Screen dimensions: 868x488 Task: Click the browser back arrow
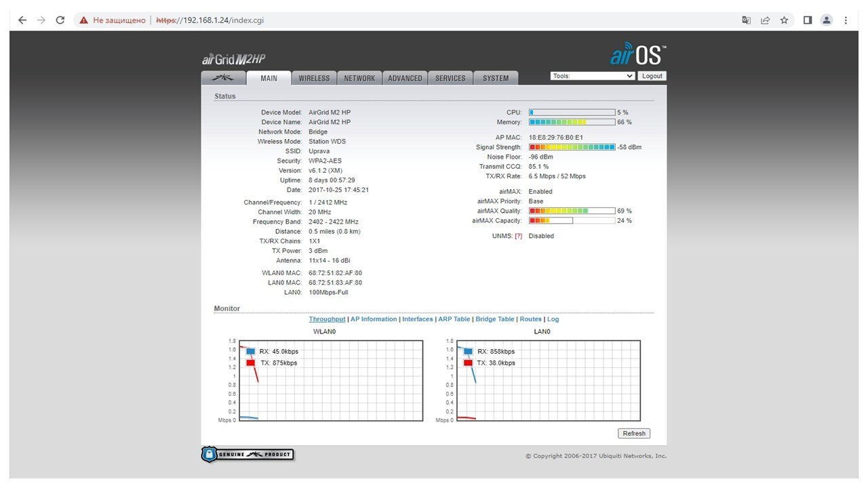[x=22, y=20]
